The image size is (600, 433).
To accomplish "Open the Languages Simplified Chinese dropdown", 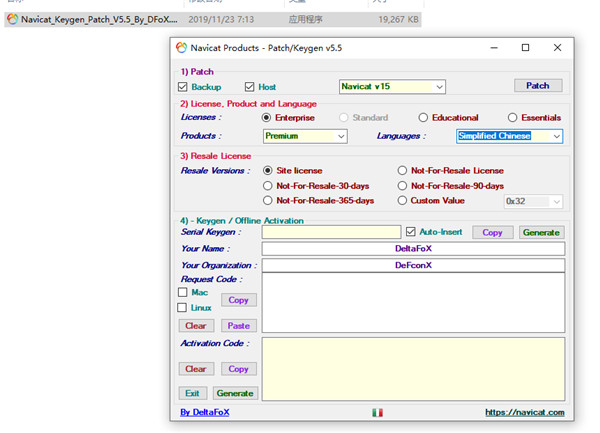I will 509,136.
